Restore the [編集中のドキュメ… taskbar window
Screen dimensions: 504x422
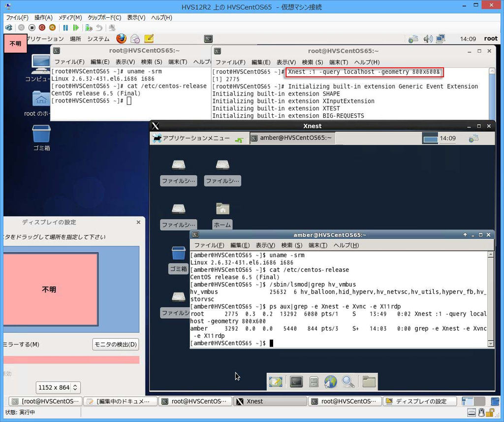[121, 401]
